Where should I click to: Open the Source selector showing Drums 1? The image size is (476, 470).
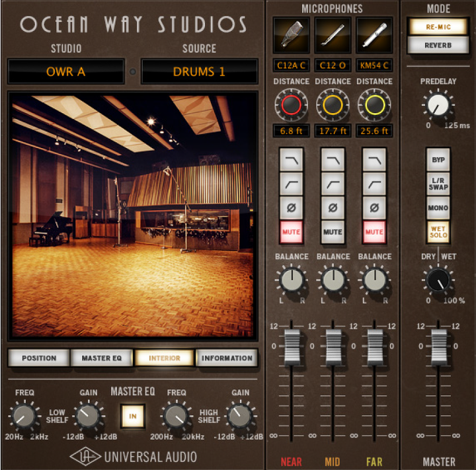click(x=199, y=71)
